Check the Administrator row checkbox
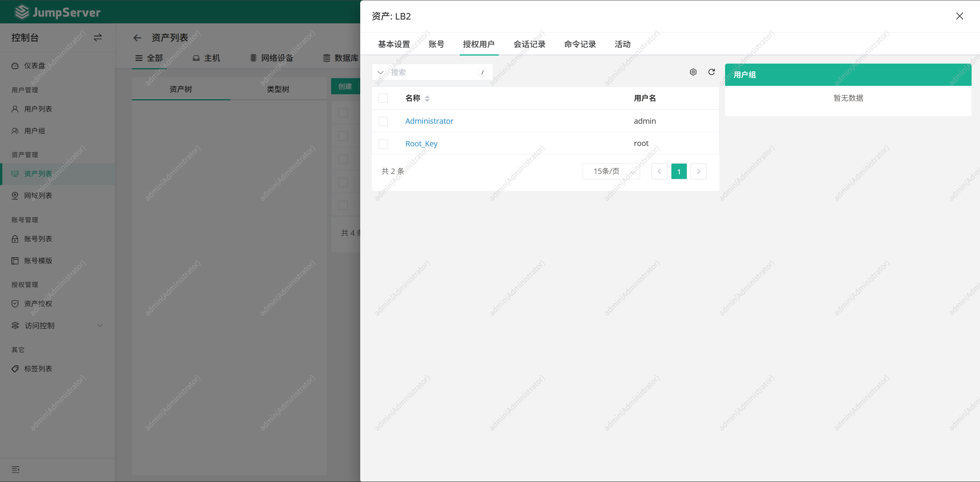Viewport: 980px width, 482px height. [x=383, y=121]
